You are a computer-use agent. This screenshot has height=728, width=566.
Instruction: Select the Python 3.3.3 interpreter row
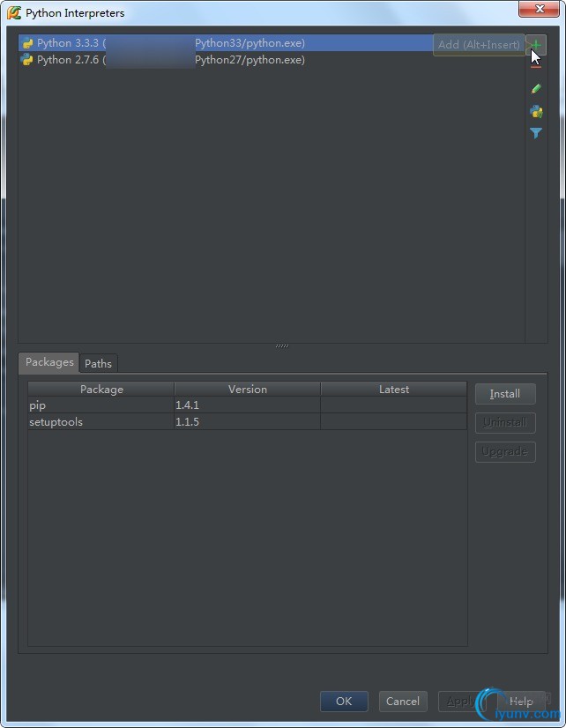point(272,43)
